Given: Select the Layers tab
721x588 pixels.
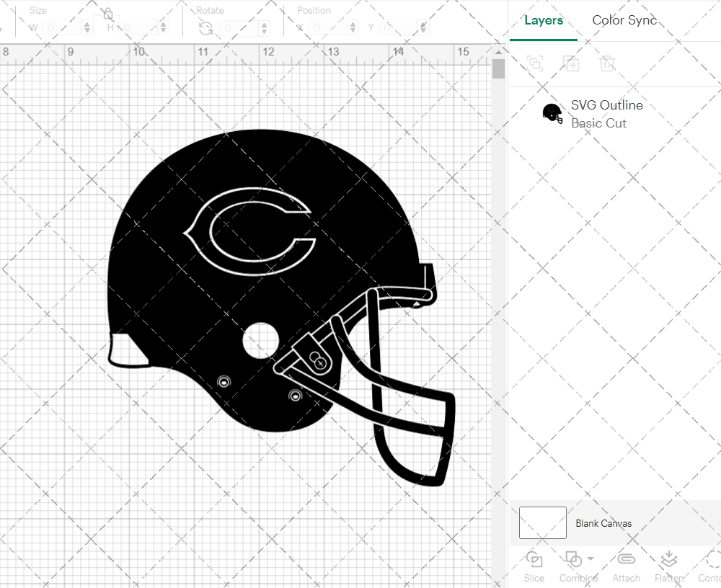Looking at the screenshot, I should pyautogui.click(x=544, y=20).
